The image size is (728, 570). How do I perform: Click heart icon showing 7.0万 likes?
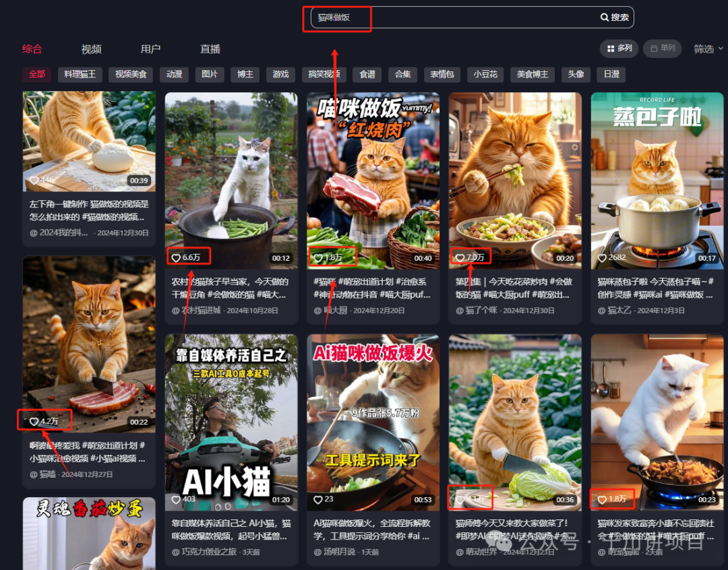coord(460,257)
